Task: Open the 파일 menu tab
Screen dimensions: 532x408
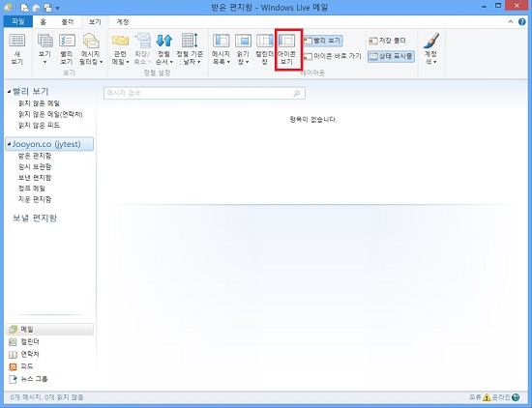Action: [18, 21]
